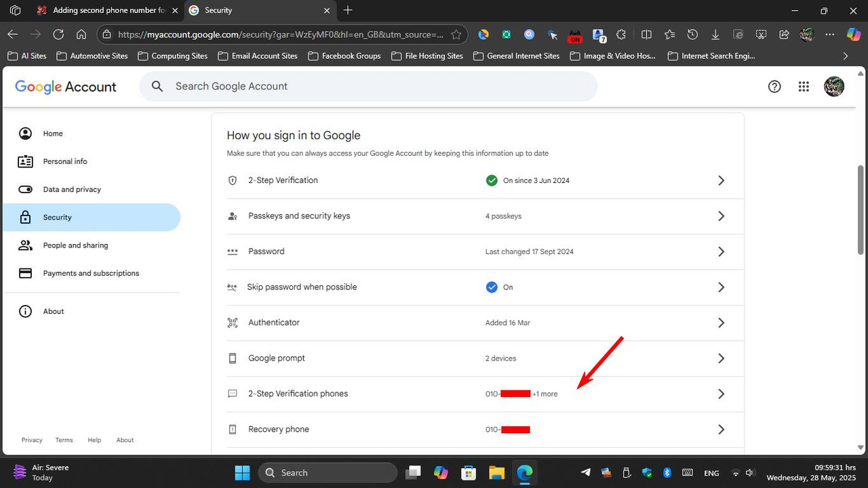868x488 pixels.
Task: Open browser Downloads icon
Action: pos(715,34)
